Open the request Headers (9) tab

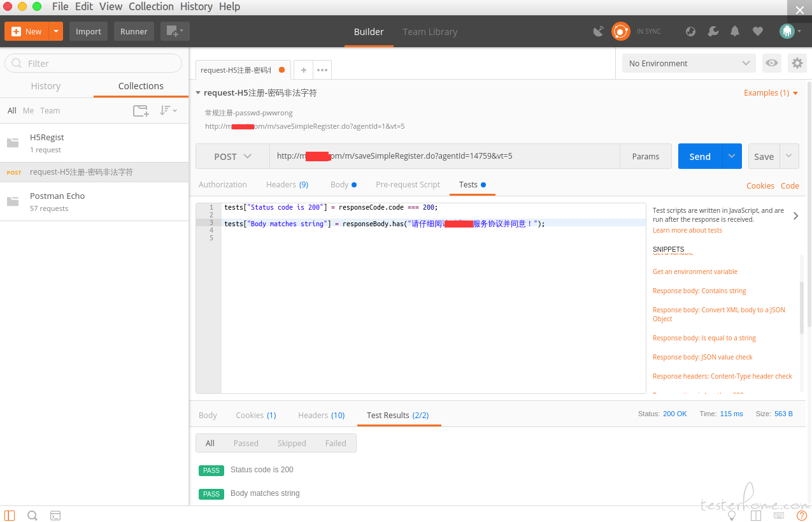(287, 185)
